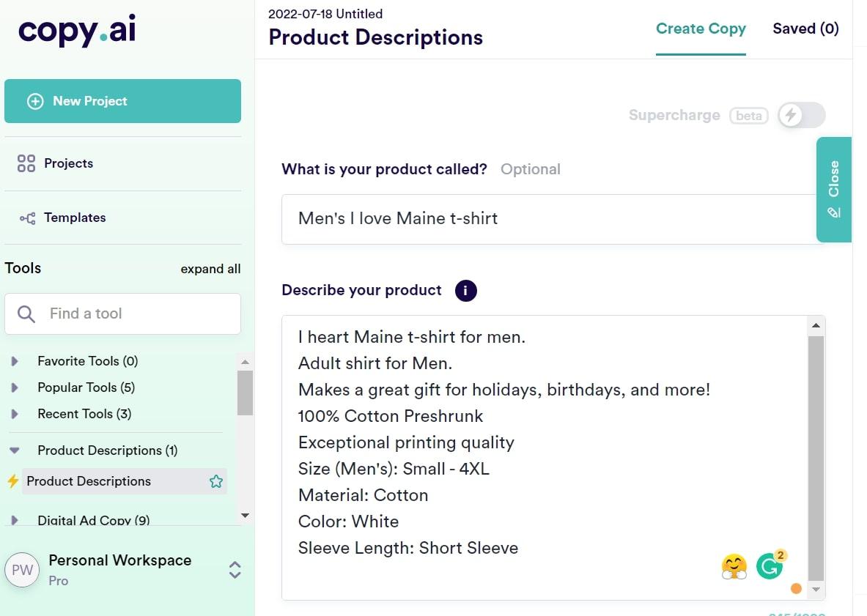Viewport: 867px width, 616px height.
Task: Star the Product Descriptions tool as favorite
Action: [215, 481]
